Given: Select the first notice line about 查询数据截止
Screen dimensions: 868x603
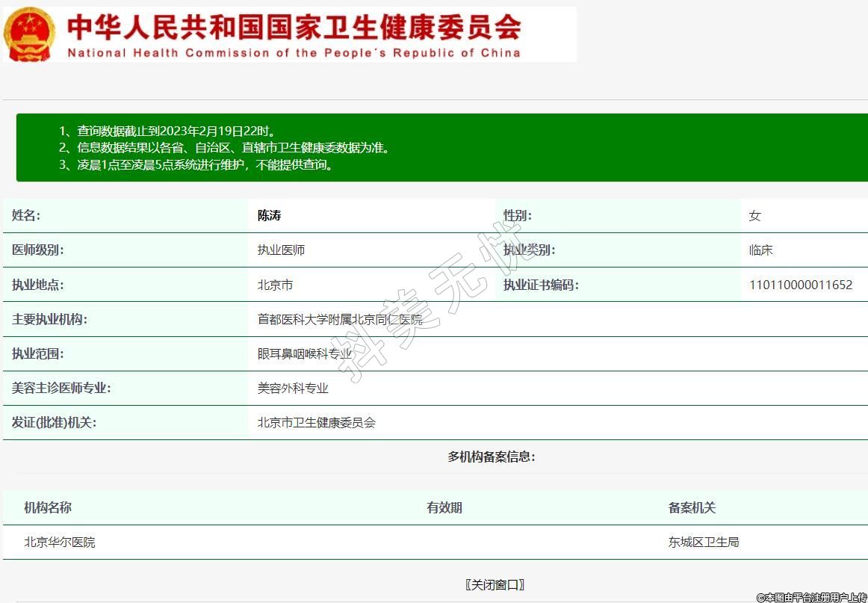Looking at the screenshot, I should point(172,131).
